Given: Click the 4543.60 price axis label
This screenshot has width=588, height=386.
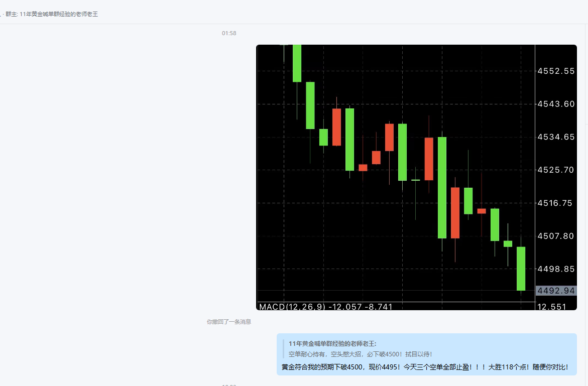Looking at the screenshot, I should point(556,104).
